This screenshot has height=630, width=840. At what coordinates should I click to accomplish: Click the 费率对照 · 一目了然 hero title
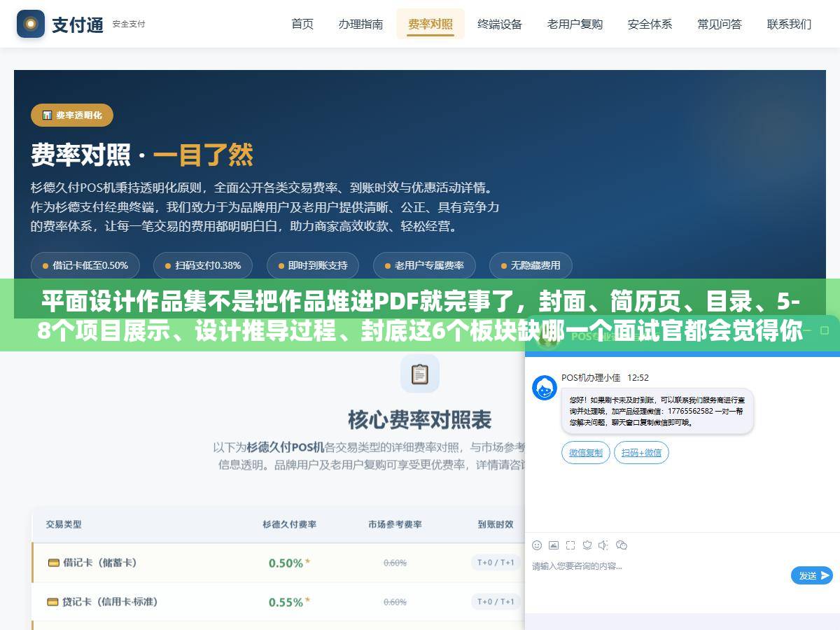click(x=142, y=155)
